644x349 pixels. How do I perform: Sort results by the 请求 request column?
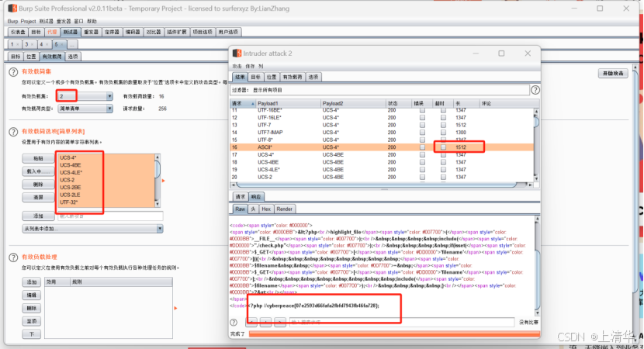click(x=242, y=103)
